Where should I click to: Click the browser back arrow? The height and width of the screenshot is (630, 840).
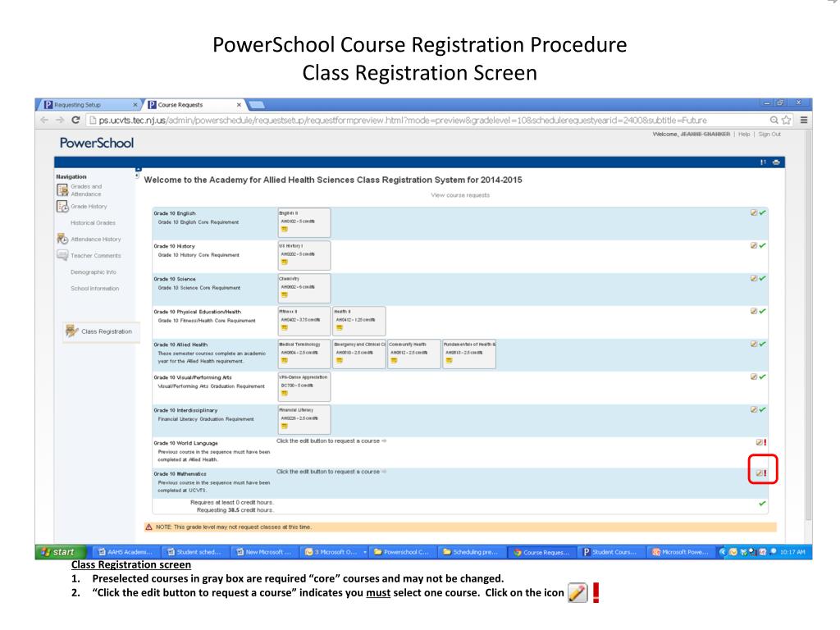pyautogui.click(x=44, y=120)
